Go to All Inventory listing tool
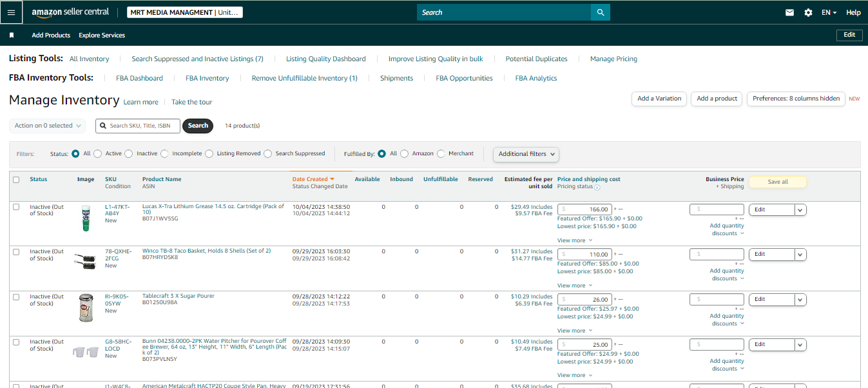This screenshot has height=388, width=868. [x=90, y=59]
